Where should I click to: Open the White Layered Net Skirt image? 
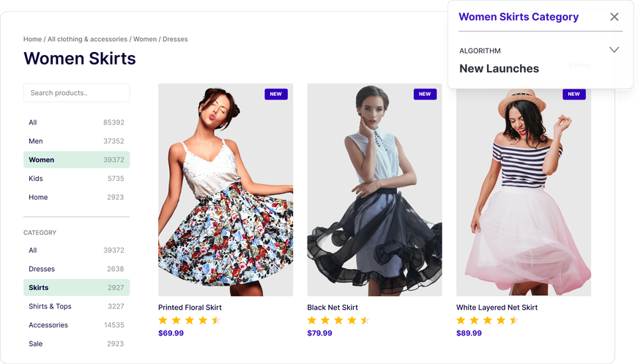[x=523, y=192]
